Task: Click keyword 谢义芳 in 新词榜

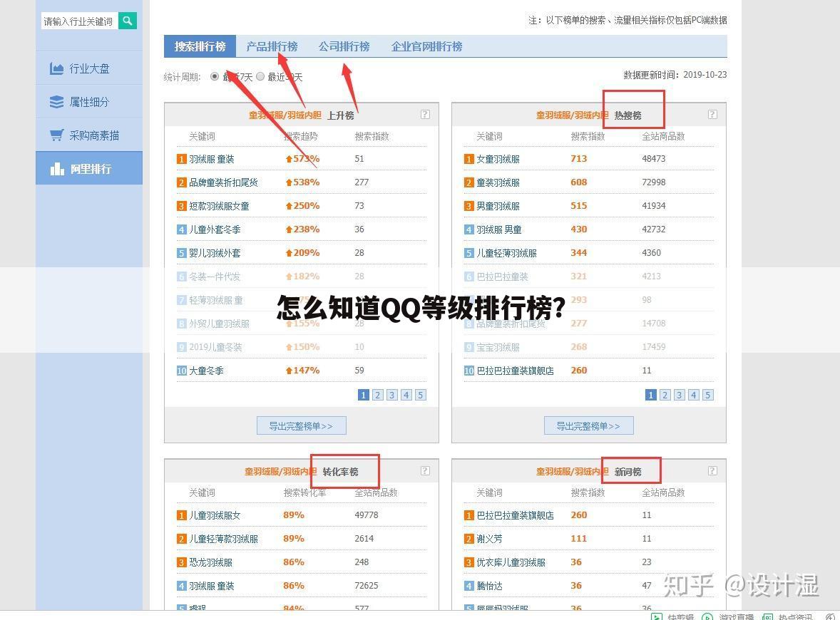Action: (x=490, y=539)
